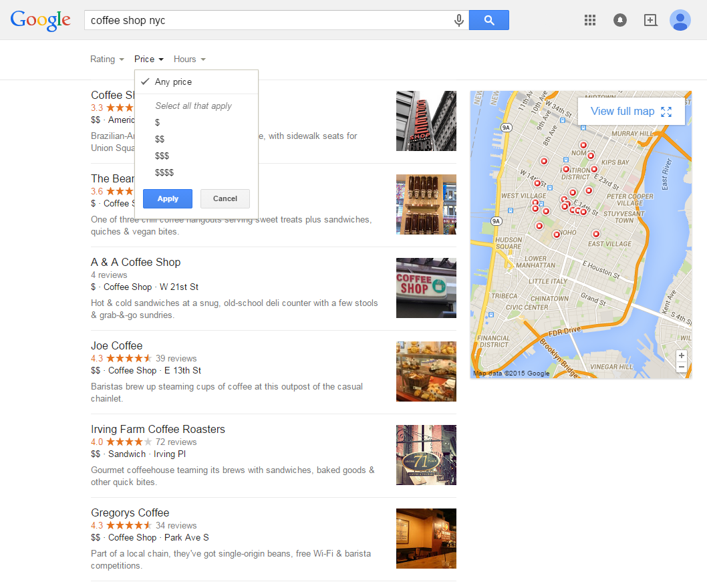Apply the selected price filter
This screenshot has width=707, height=588.
click(168, 199)
